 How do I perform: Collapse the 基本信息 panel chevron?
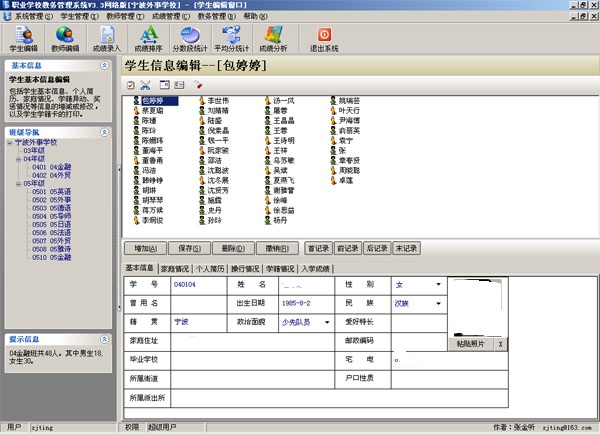104,65
